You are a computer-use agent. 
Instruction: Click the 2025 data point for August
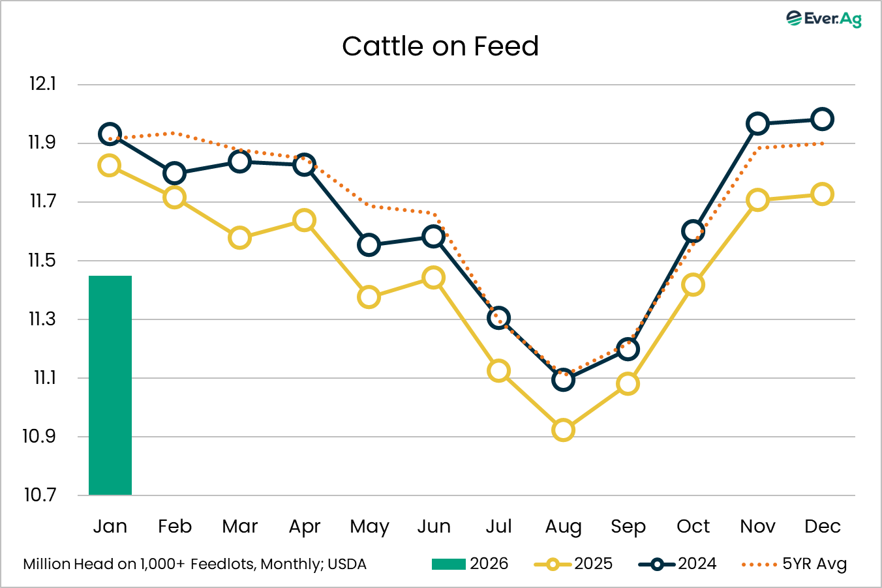tap(563, 430)
